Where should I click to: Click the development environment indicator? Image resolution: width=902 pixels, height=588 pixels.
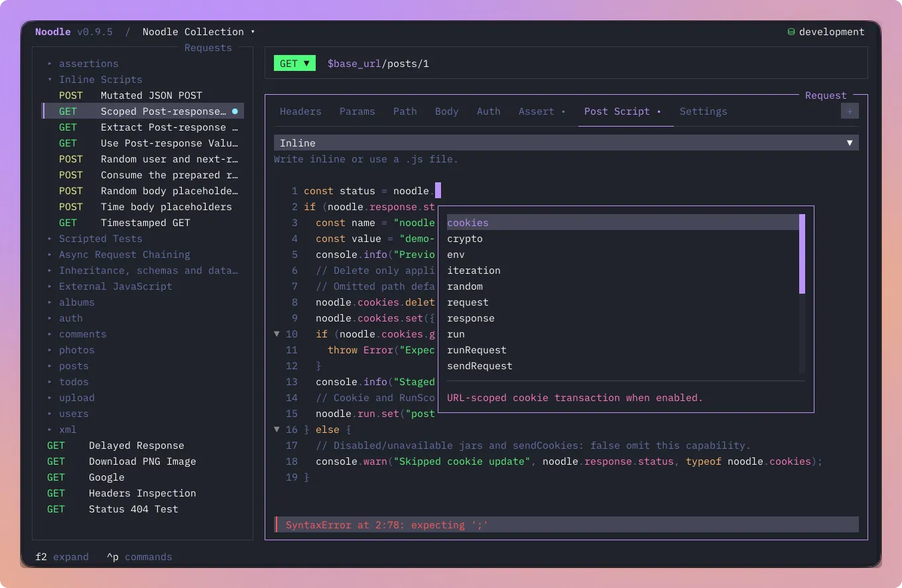pos(826,32)
